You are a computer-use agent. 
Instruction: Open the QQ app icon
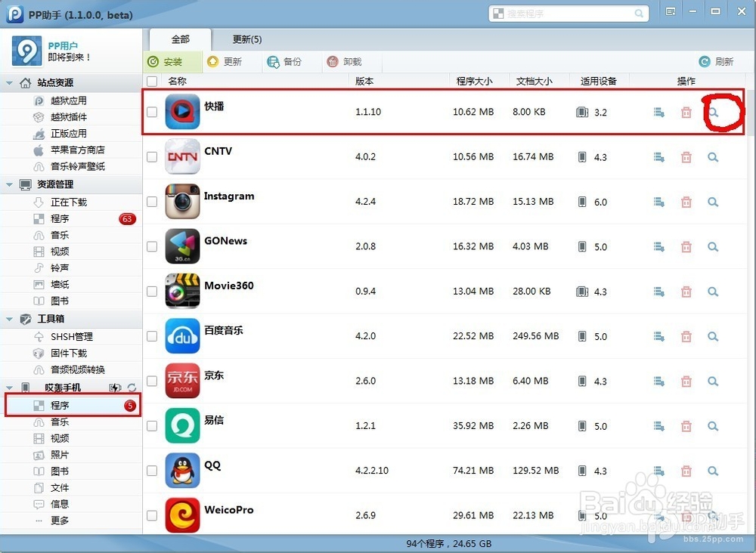click(x=182, y=470)
